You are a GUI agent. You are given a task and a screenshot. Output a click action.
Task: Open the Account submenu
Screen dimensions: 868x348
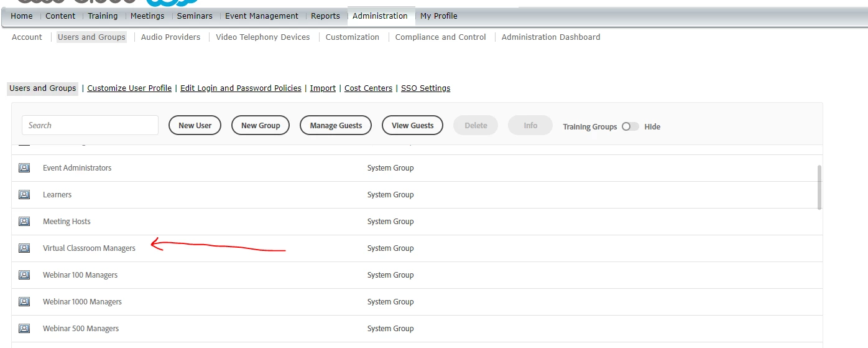(27, 37)
